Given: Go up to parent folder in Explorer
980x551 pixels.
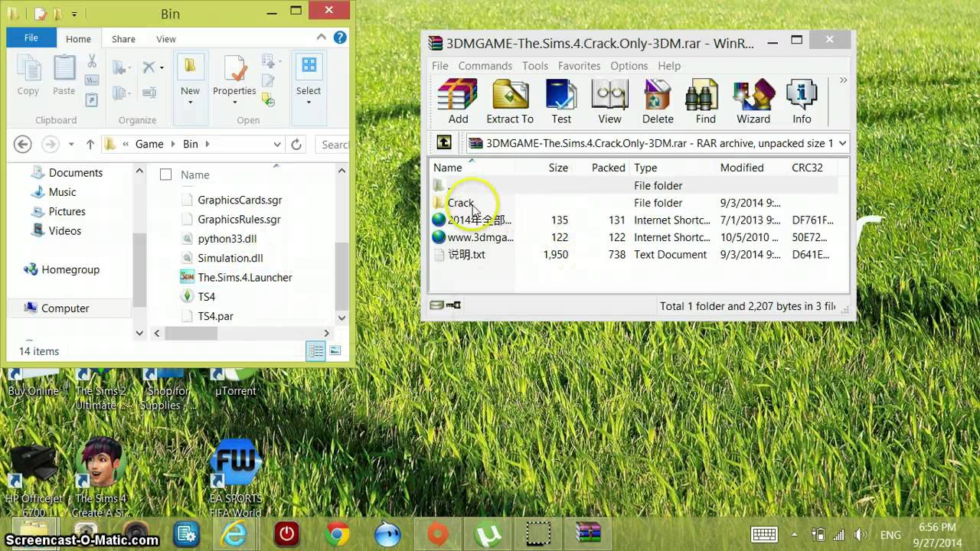Looking at the screenshot, I should pyautogui.click(x=90, y=144).
